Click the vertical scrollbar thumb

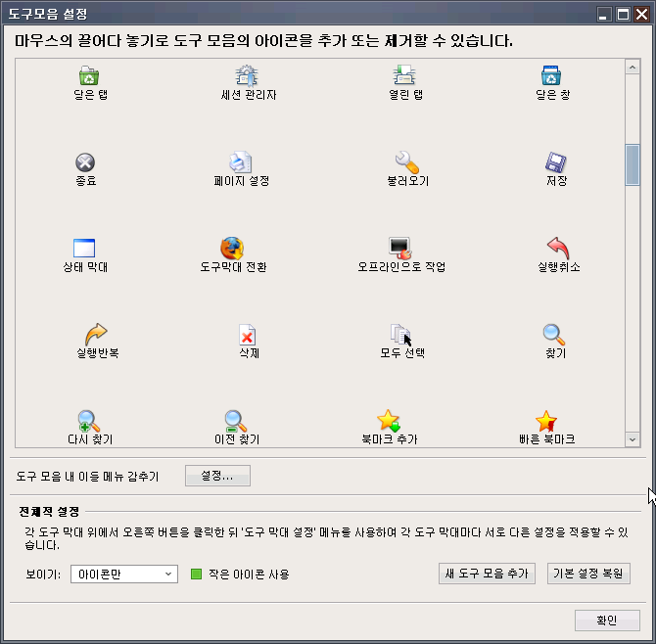pos(633,164)
